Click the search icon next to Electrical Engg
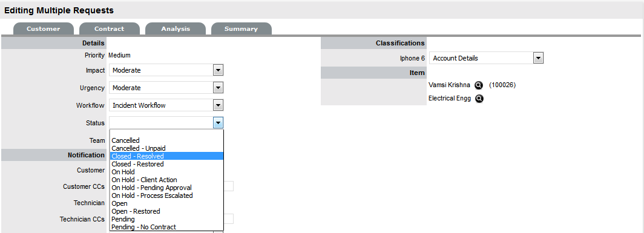The height and width of the screenshot is (233, 644). coord(479,99)
